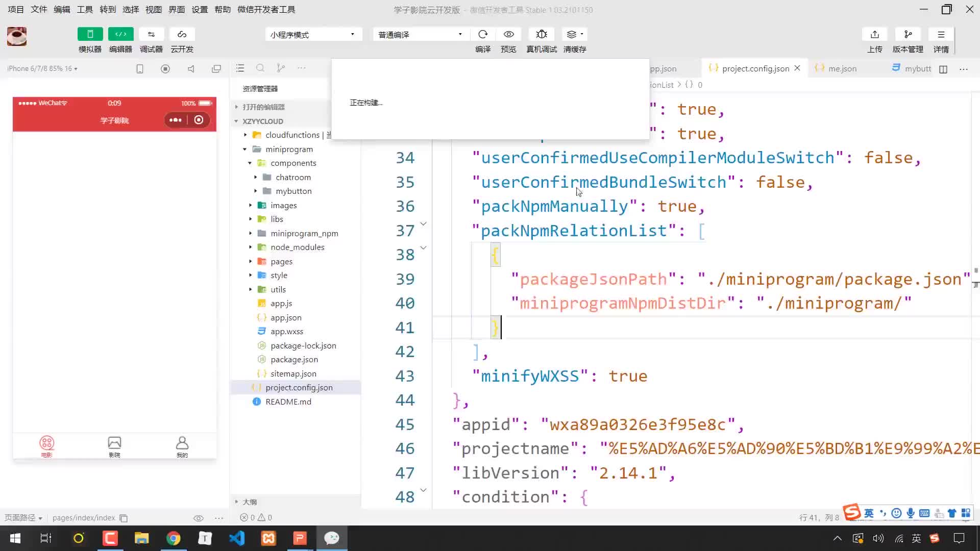Viewport: 980px width, 551px height.
Task: Open the explorer list view icon
Action: [x=240, y=68]
